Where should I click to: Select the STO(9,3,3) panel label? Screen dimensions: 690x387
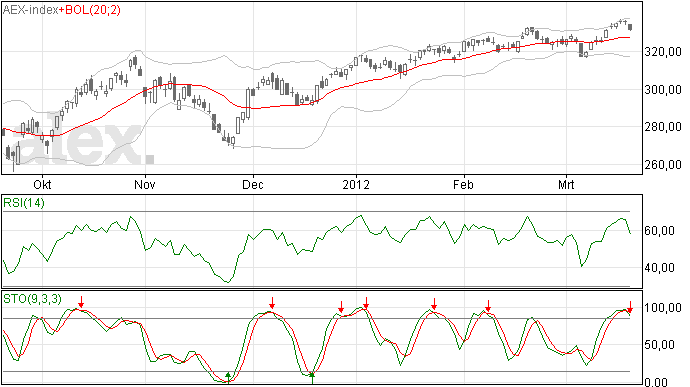(x=32, y=299)
